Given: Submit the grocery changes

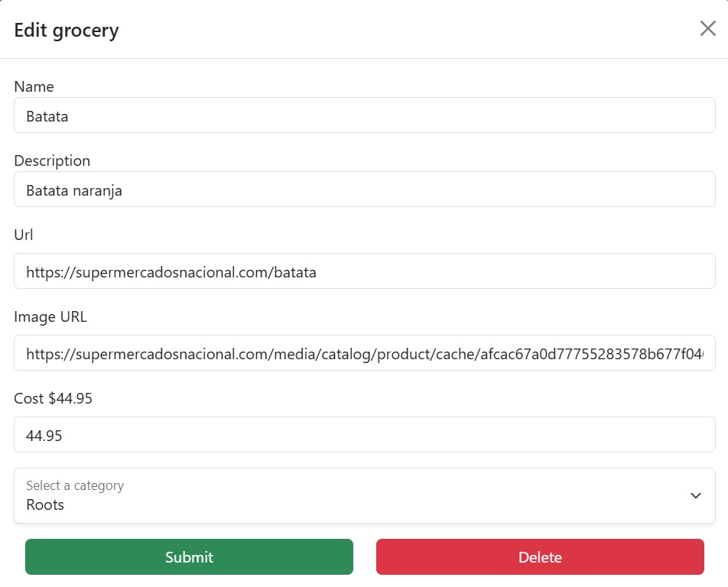Looking at the screenshot, I should click(x=189, y=557).
